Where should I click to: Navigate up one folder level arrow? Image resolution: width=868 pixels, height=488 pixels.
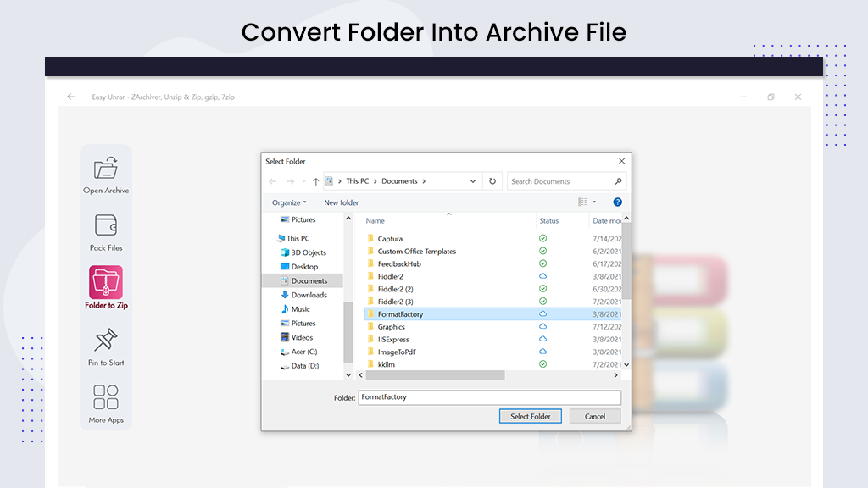tap(316, 181)
